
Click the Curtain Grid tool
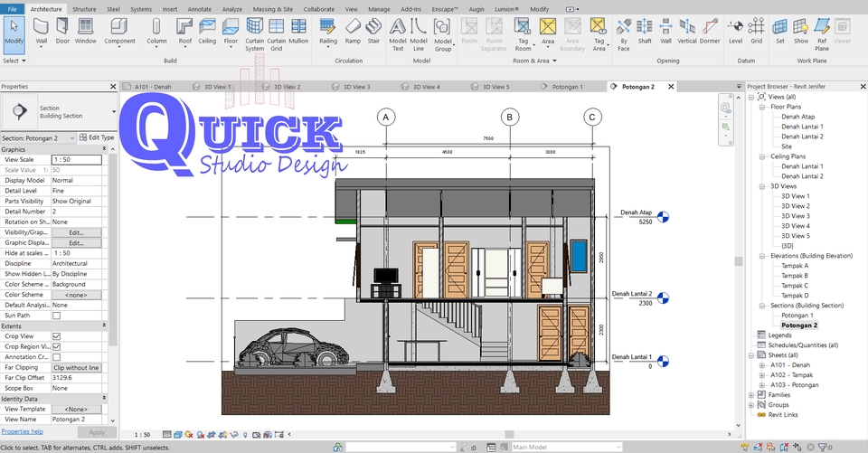pos(277,34)
